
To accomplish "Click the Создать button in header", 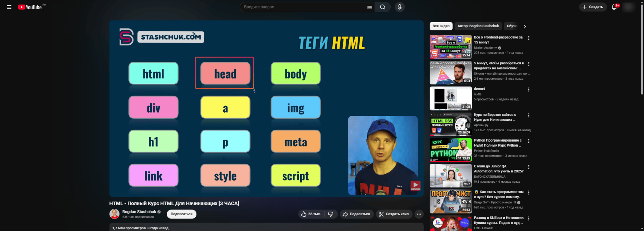I will click(592, 7).
